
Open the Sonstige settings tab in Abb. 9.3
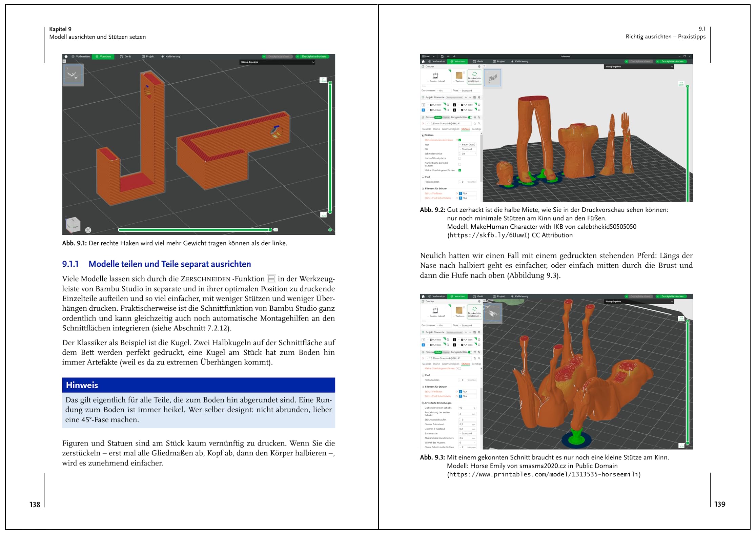tap(476, 364)
